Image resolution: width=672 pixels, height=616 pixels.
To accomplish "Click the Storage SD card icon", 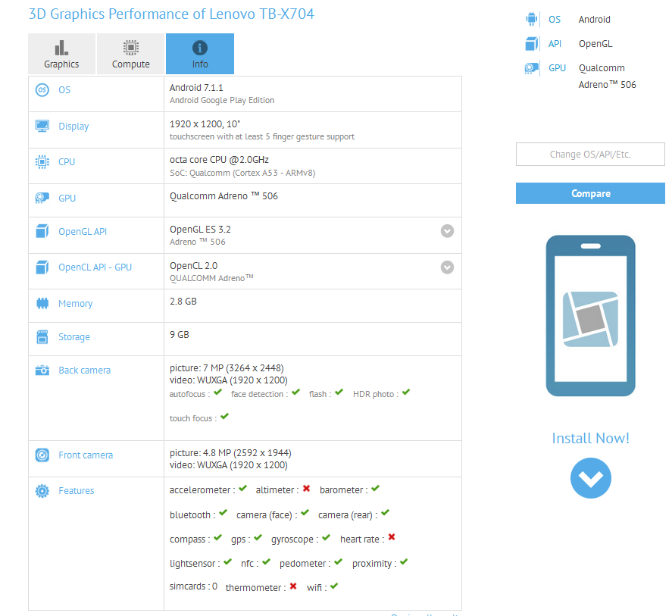I will [x=42, y=337].
